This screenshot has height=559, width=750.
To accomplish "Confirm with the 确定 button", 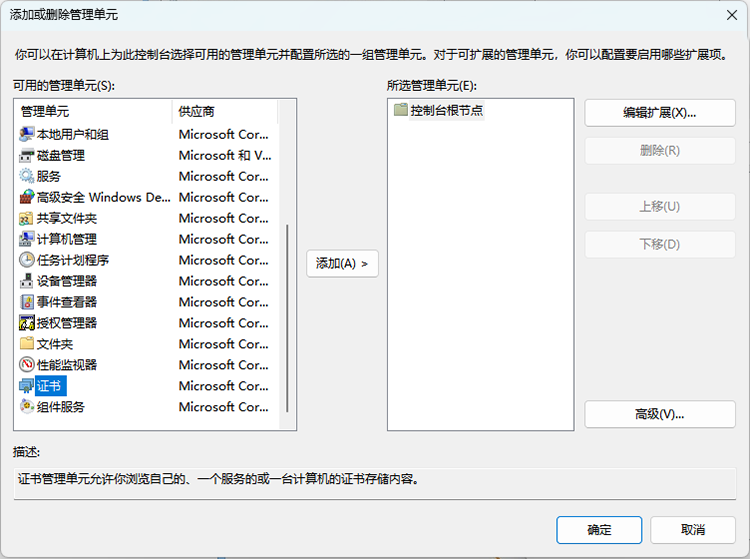I will coord(599,530).
